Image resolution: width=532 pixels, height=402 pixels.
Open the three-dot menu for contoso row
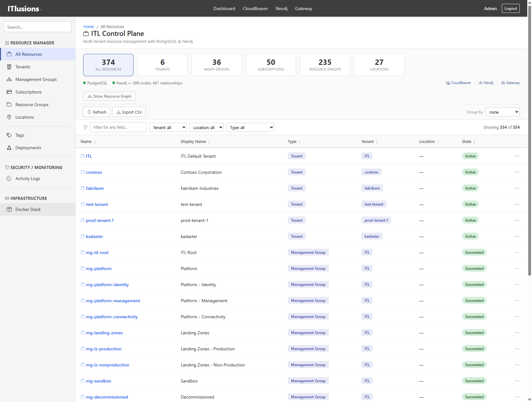tap(517, 172)
